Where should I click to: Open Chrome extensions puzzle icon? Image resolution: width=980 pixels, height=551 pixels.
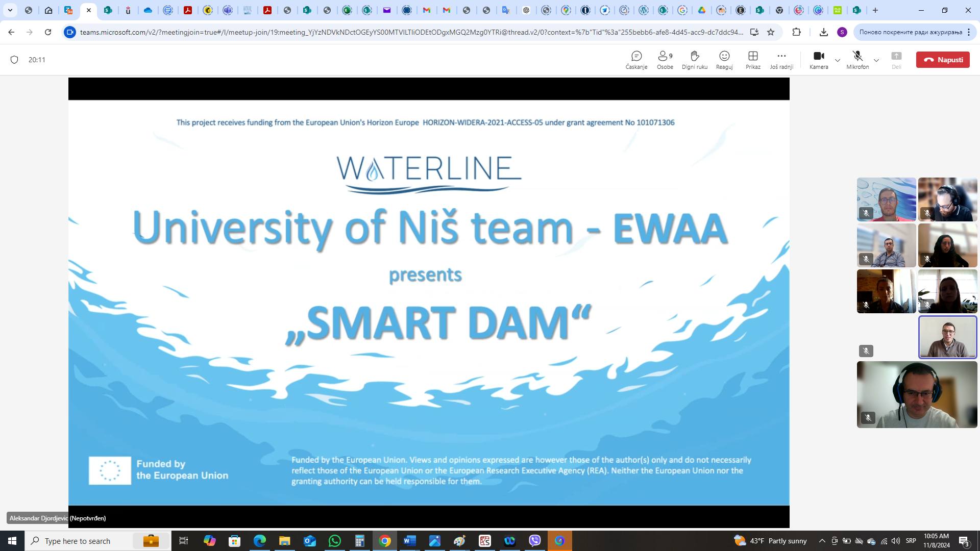pos(796,32)
